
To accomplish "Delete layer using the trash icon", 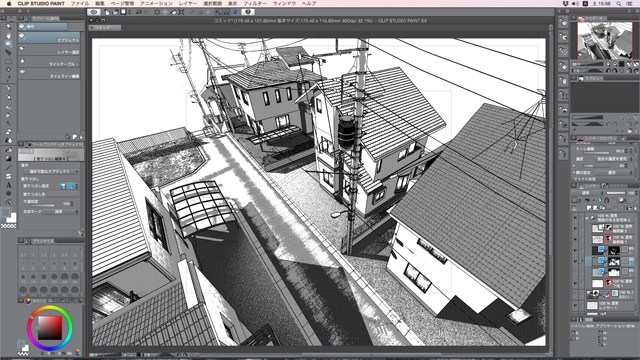I will [x=636, y=207].
